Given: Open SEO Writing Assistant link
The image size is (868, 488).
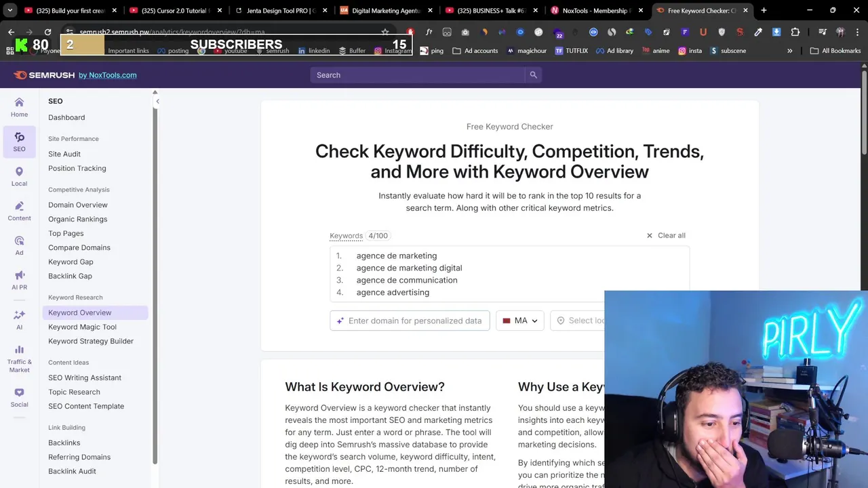Looking at the screenshot, I should (85, 378).
